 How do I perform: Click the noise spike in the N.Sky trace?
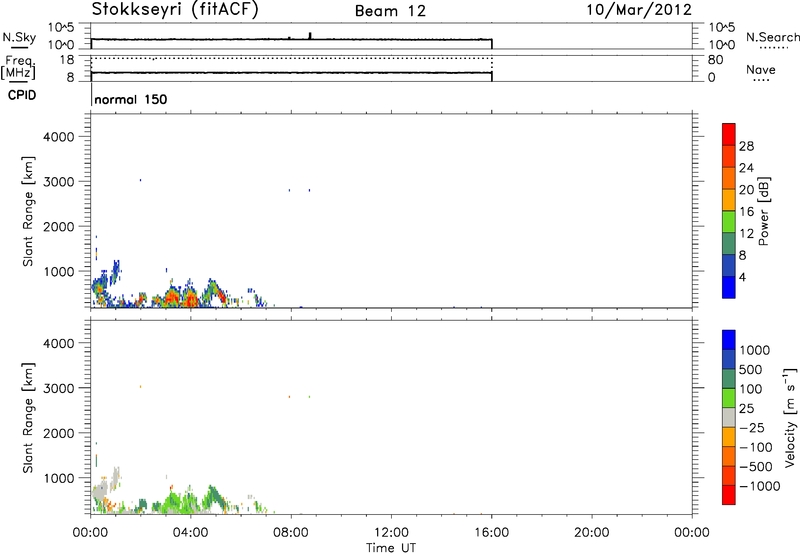(x=310, y=35)
